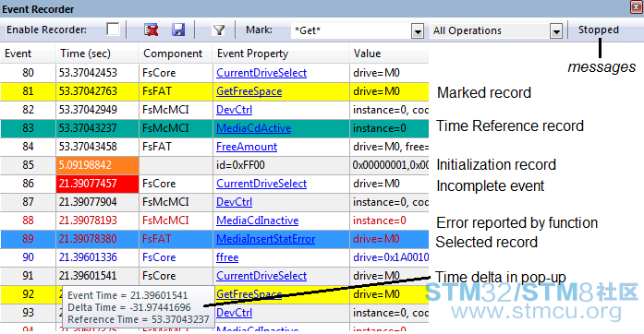Select FsMcMCI component in event 88
Image resolution: width=644 pixels, height=334 pixels.
pos(165,221)
